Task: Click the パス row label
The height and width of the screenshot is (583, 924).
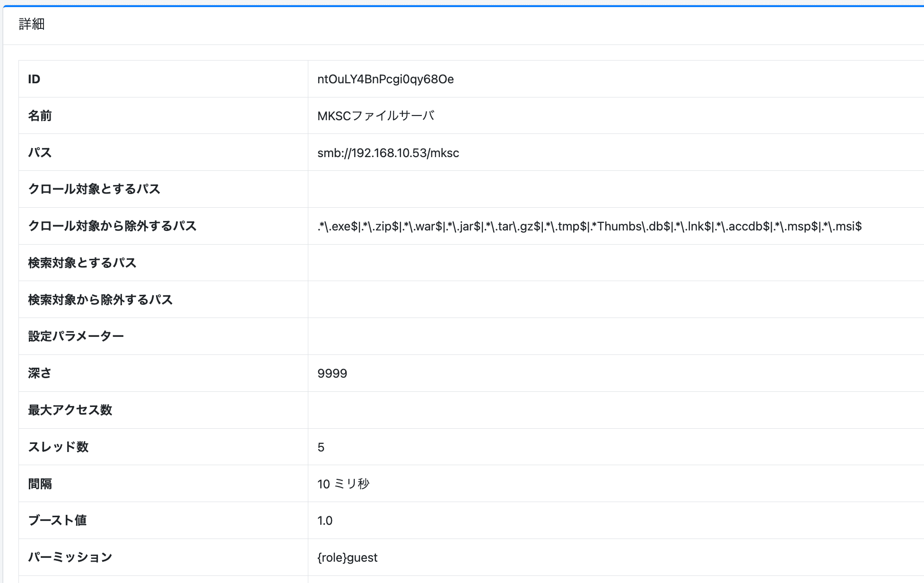Action: pyautogui.click(x=40, y=152)
